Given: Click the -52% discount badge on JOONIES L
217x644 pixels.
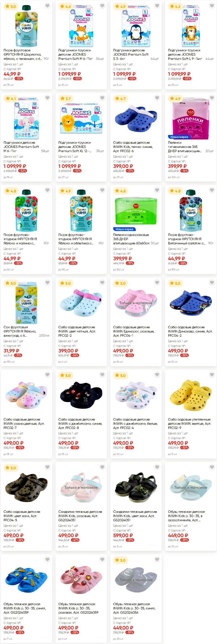Looking at the screenshot, I should point(187,79).
